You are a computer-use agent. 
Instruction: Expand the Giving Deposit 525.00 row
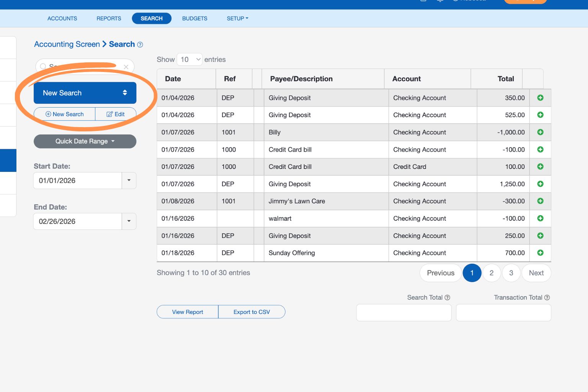540,115
